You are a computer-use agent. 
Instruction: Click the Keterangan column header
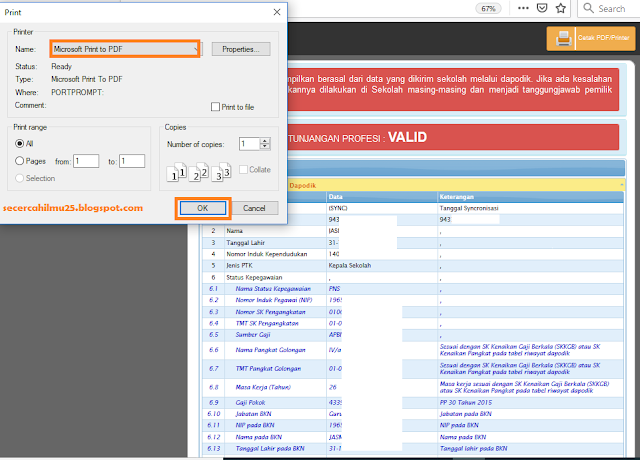(x=456, y=197)
